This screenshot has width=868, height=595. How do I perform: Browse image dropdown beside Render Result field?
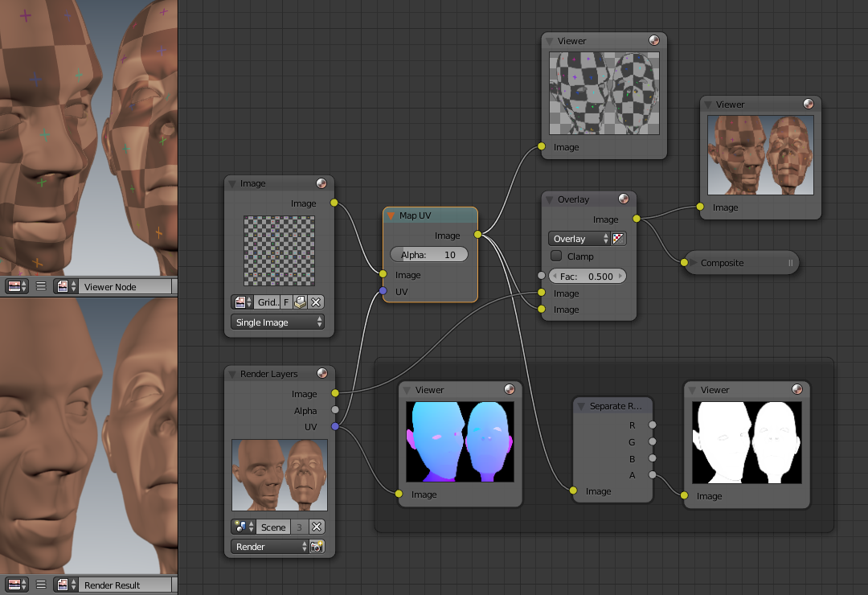pos(66,585)
